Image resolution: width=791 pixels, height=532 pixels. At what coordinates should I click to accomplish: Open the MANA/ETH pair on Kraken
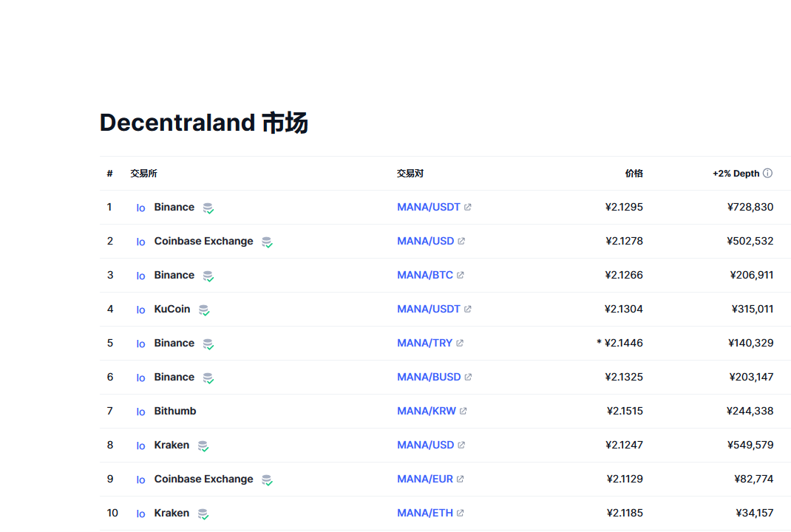tap(424, 514)
